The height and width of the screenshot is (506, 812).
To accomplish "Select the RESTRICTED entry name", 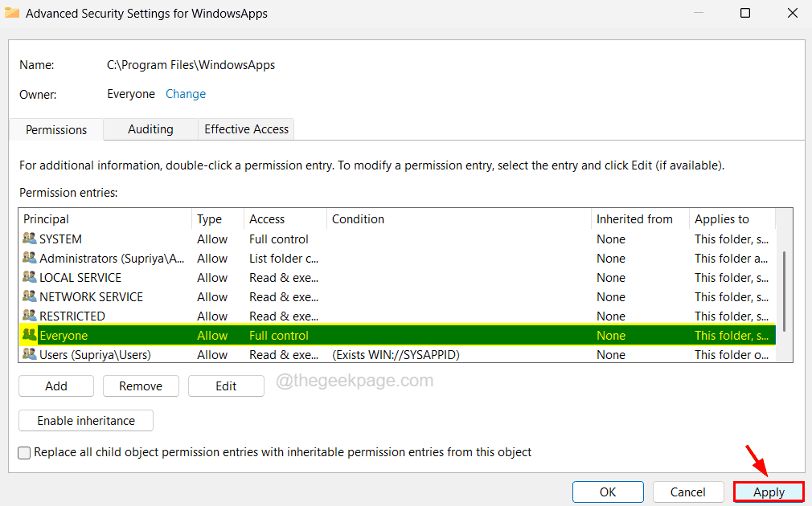I will pos(72,316).
